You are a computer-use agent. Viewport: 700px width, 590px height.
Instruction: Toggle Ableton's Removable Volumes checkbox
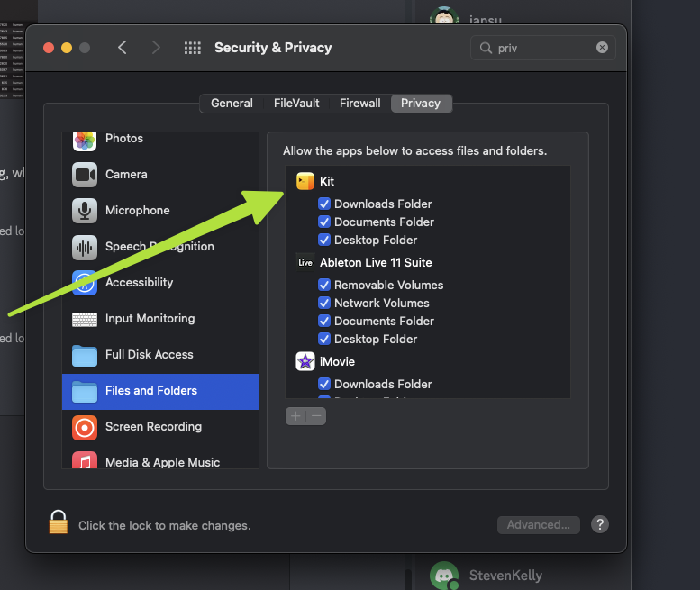point(324,285)
